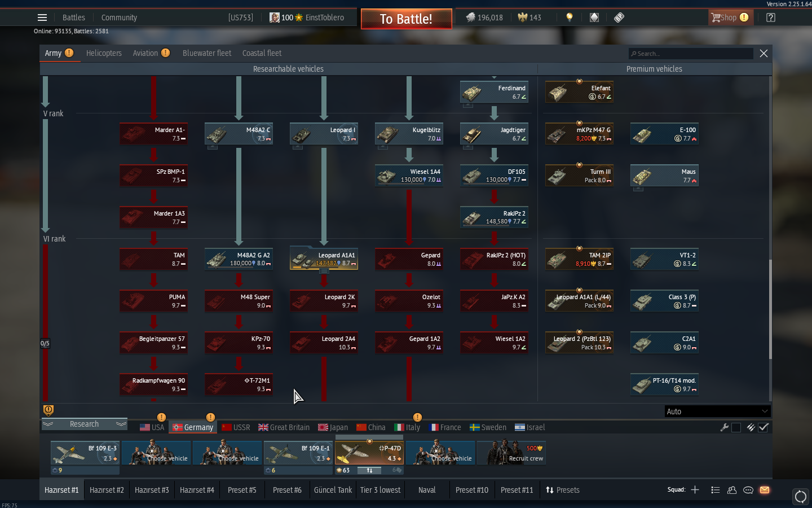Screen dimensions: 812x508
Task: Click Choose vehicle slot beside Recruit crew
Action: pos(440,453)
